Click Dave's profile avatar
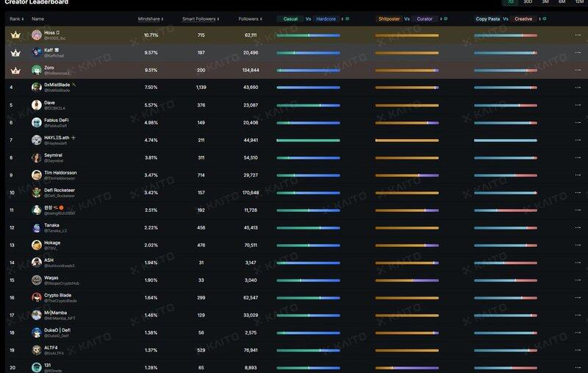588x373 pixels. [37, 104]
